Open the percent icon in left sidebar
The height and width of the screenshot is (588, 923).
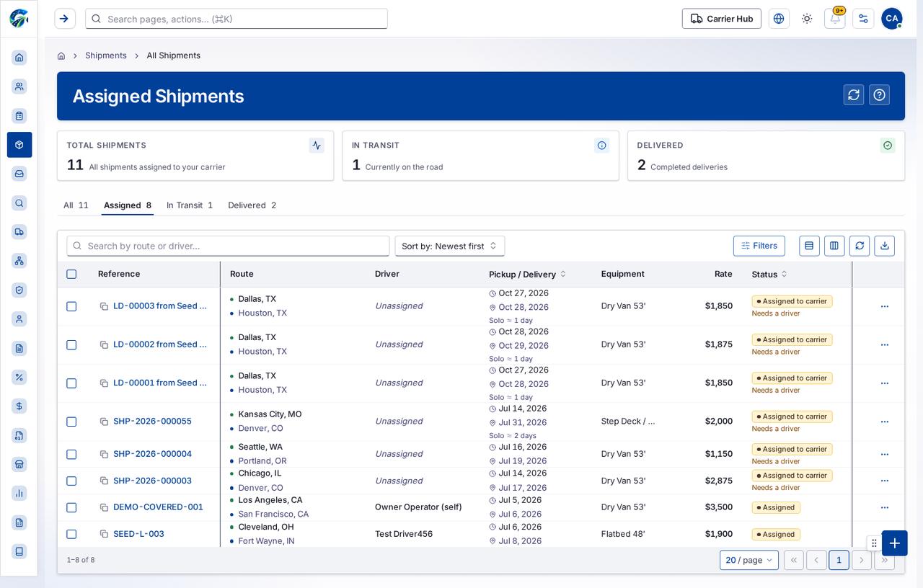(x=19, y=377)
